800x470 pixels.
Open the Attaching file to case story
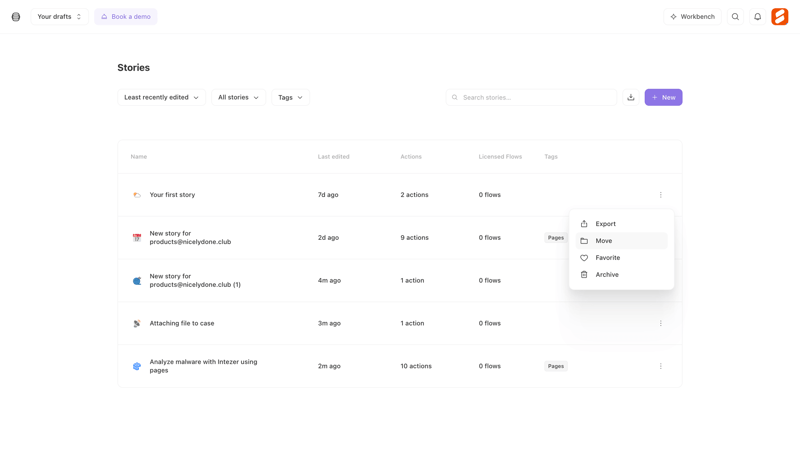pos(182,324)
